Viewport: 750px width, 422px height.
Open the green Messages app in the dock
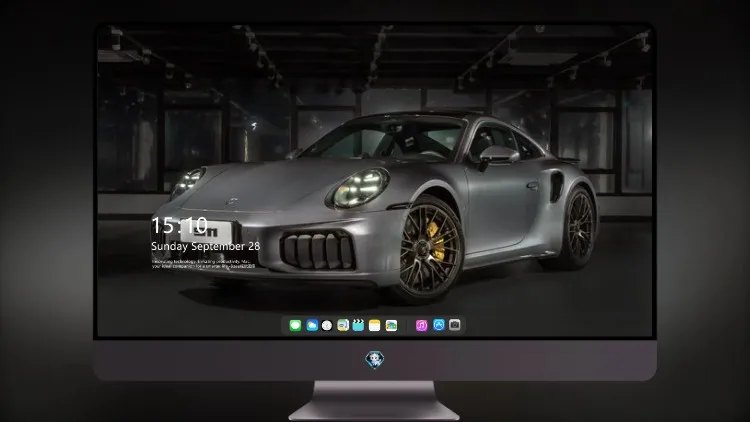point(295,325)
